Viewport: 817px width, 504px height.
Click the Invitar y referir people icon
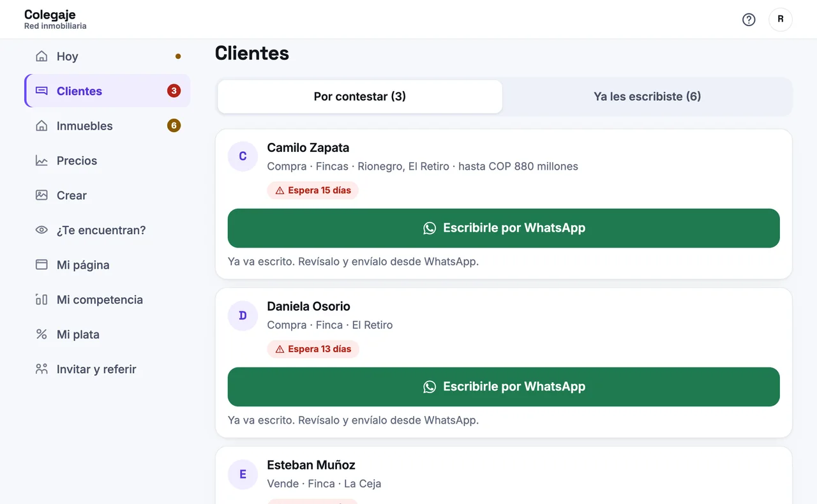41,369
